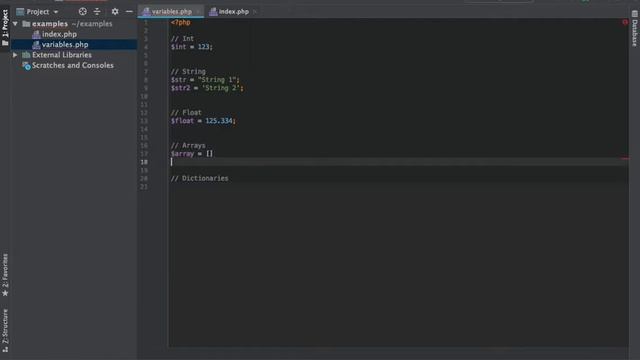Expand External Libraries node
Image resolution: width=640 pixels, height=360 pixels.
click(15, 55)
